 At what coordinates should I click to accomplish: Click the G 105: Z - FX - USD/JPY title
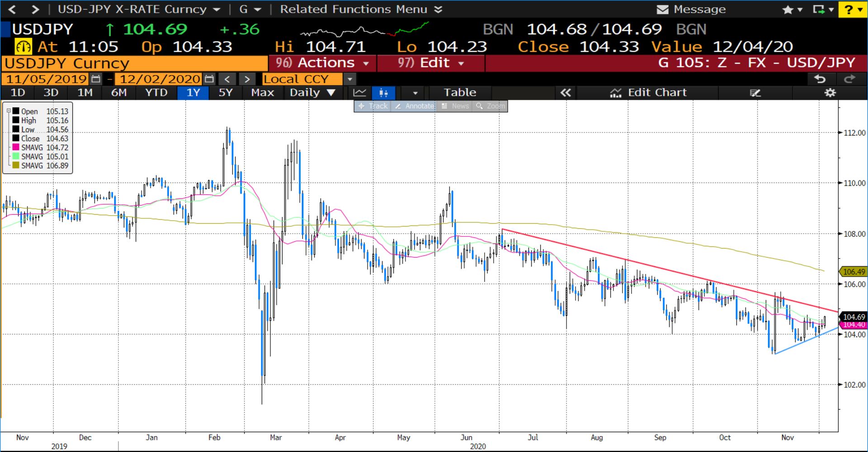(x=756, y=63)
